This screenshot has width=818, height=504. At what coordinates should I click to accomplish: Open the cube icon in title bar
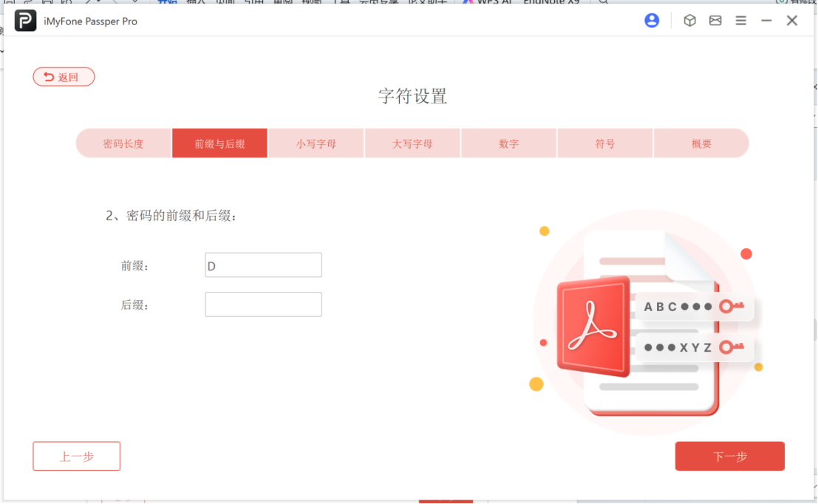(x=689, y=21)
